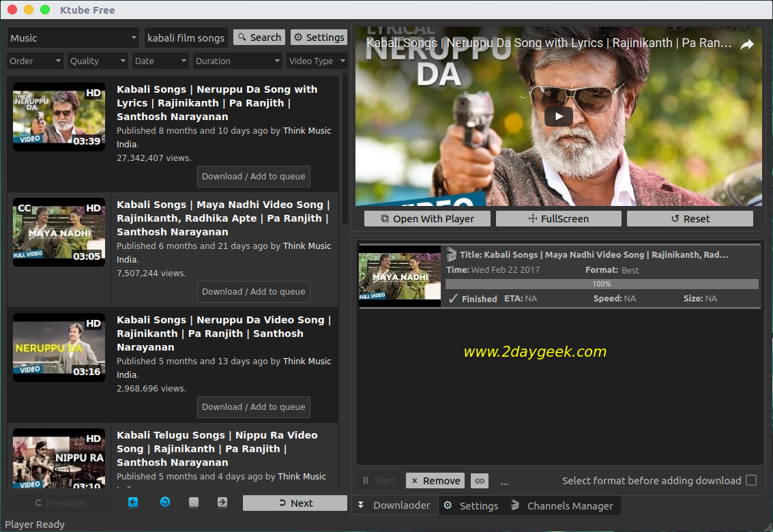Open Settings button near search bar
Viewport: 773px width, 532px height.
coord(319,38)
